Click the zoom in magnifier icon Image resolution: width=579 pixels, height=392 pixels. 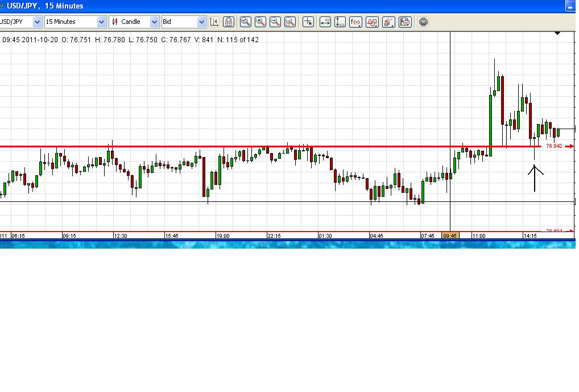(260, 22)
